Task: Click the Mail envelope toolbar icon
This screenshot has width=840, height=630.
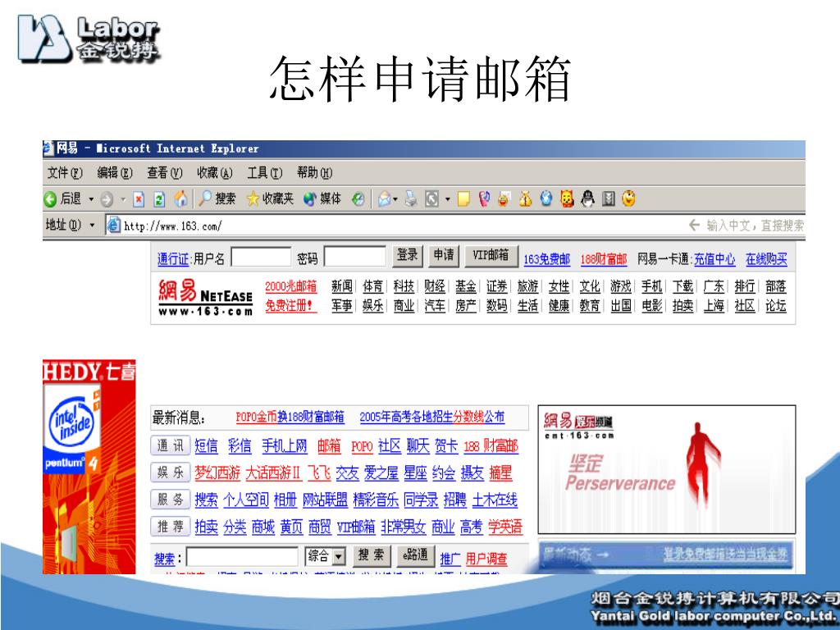Action: pyautogui.click(x=384, y=199)
